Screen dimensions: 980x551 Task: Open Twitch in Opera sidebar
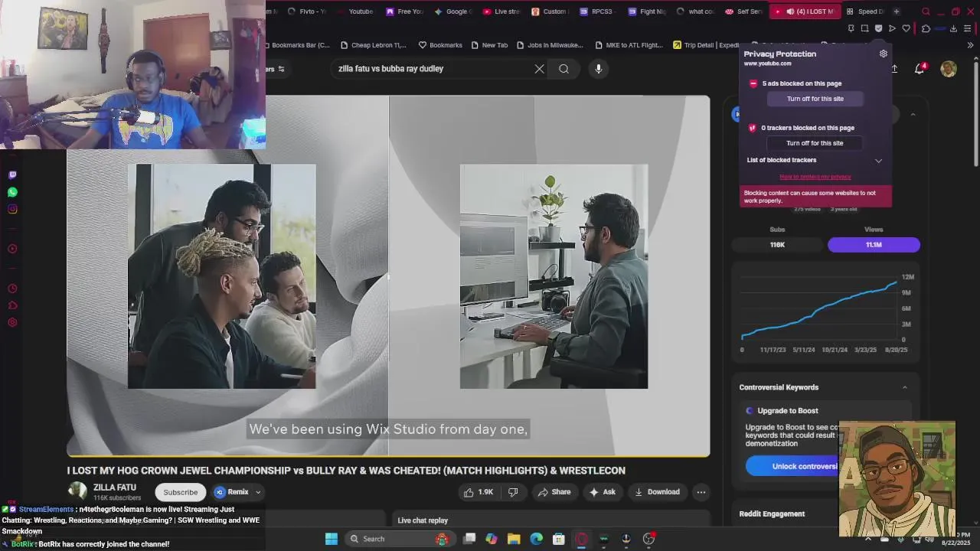tap(12, 175)
